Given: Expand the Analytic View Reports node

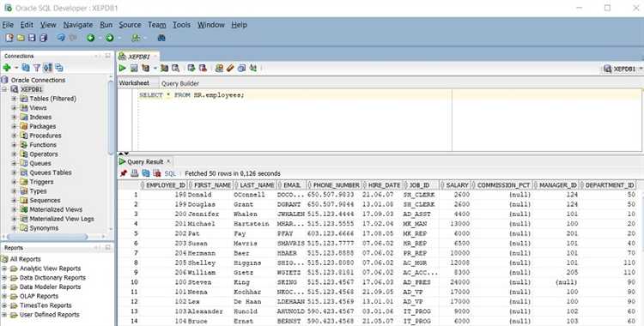Looking at the screenshot, I should pos(4,269).
